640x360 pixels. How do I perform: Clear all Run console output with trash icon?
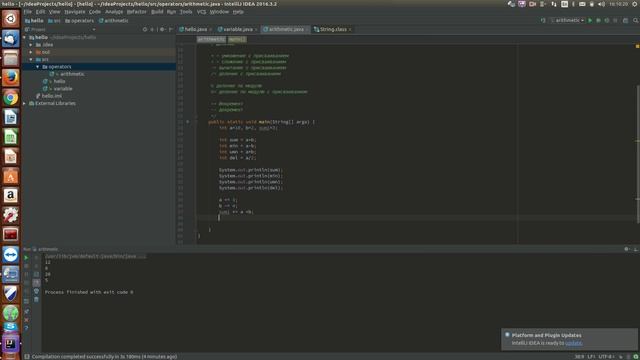(x=36, y=300)
